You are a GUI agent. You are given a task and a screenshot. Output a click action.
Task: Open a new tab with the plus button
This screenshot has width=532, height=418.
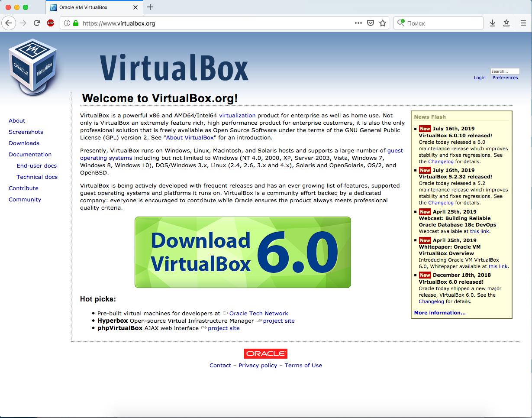(x=150, y=7)
